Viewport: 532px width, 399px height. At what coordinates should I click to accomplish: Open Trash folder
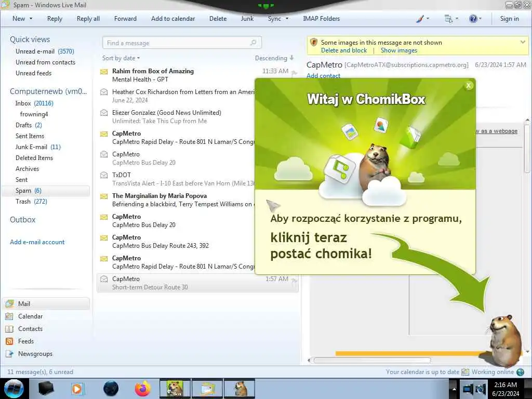tap(31, 202)
